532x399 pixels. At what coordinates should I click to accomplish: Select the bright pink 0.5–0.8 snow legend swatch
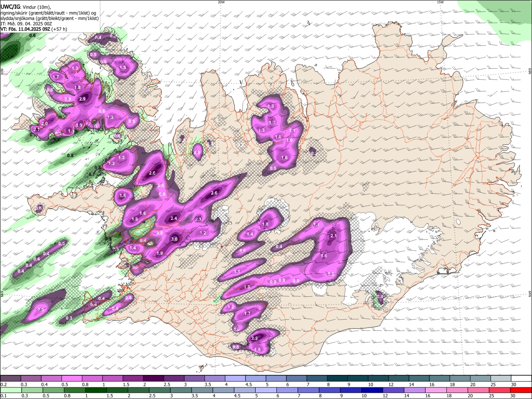(71, 379)
